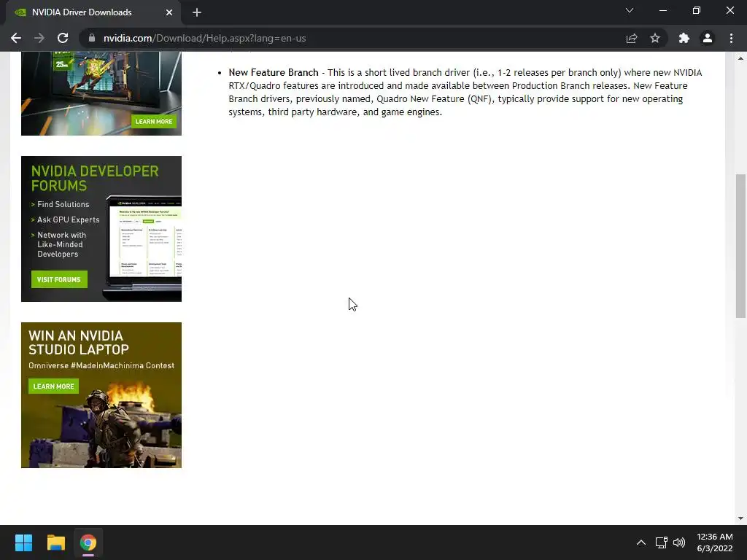Open the volume speaker tray icon
This screenshot has height=560, width=747.
coord(679,542)
